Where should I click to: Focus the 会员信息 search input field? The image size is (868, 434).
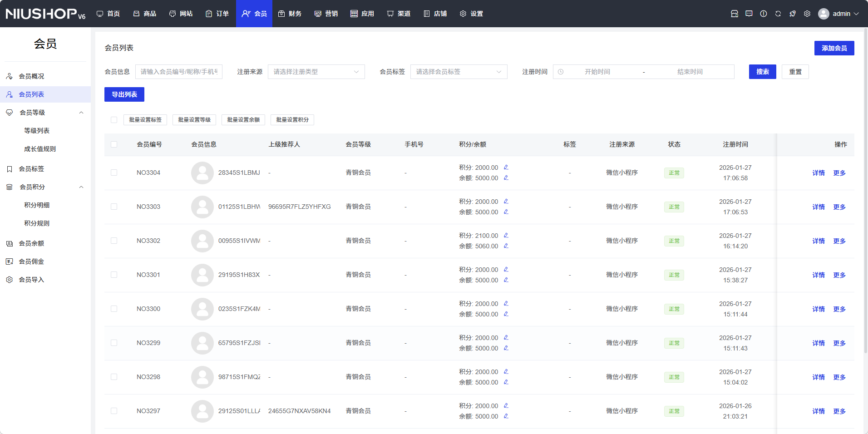tap(179, 72)
